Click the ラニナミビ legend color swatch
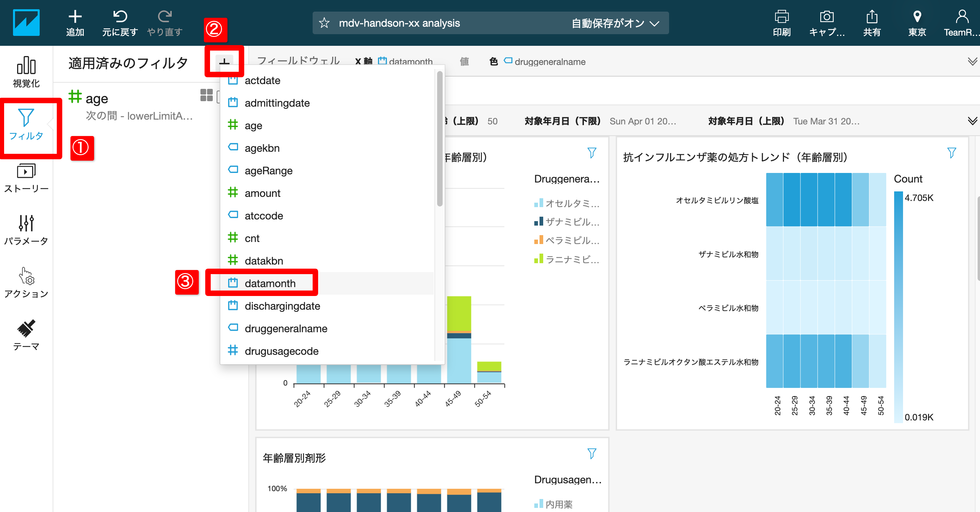Image resolution: width=980 pixels, height=512 pixels. (538, 259)
